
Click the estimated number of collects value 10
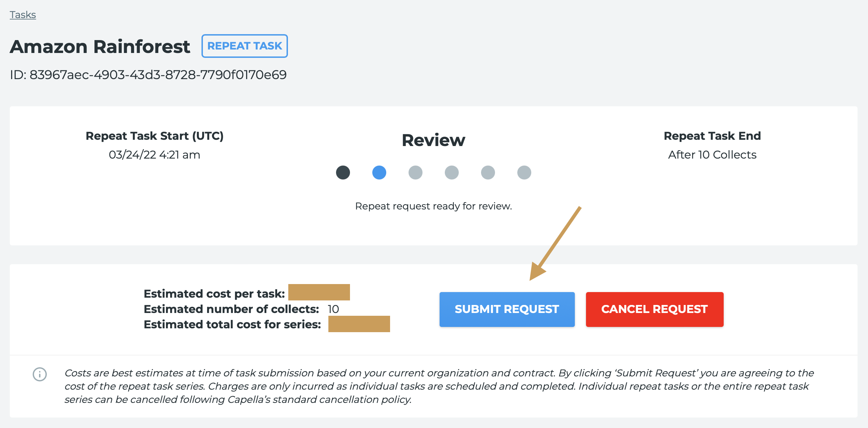pos(333,309)
